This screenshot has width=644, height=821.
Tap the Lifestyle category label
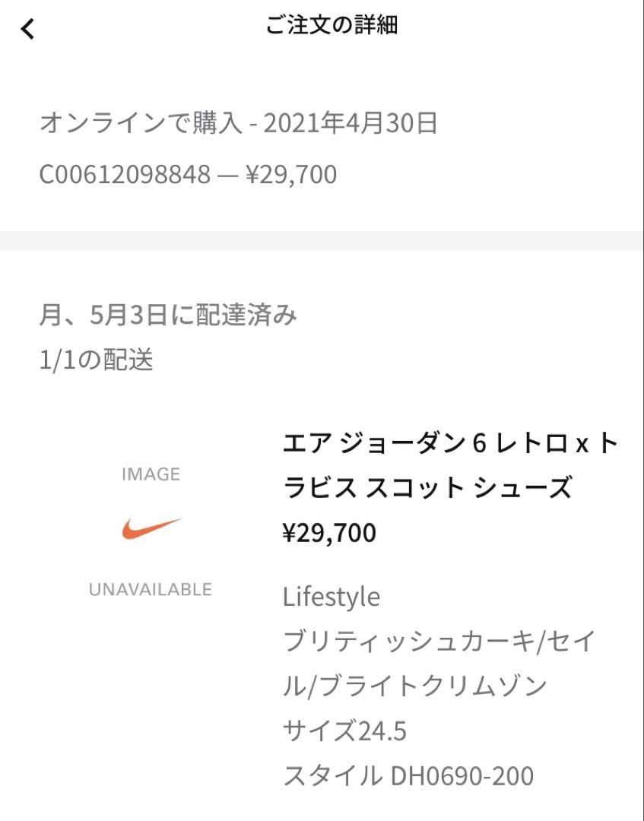tap(332, 598)
